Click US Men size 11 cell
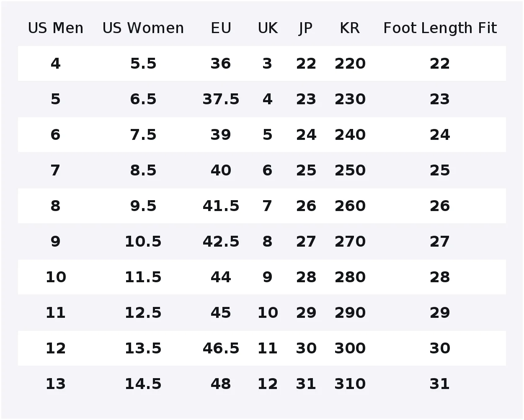 coord(56,313)
